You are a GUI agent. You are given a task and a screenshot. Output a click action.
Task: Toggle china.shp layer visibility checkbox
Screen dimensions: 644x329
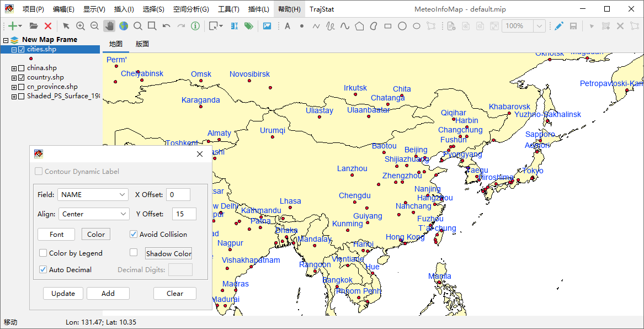[22, 68]
